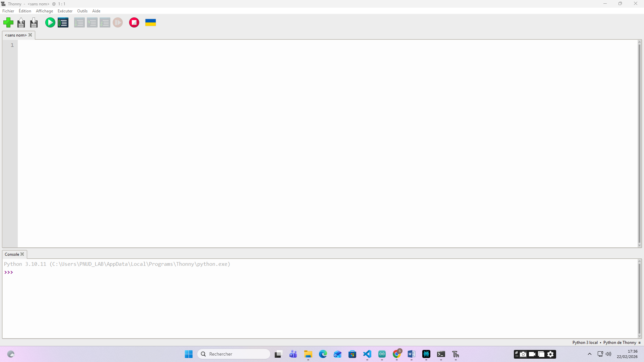Image resolution: width=644 pixels, height=362 pixels.
Task: Open the Outils menu
Action: pyautogui.click(x=82, y=11)
